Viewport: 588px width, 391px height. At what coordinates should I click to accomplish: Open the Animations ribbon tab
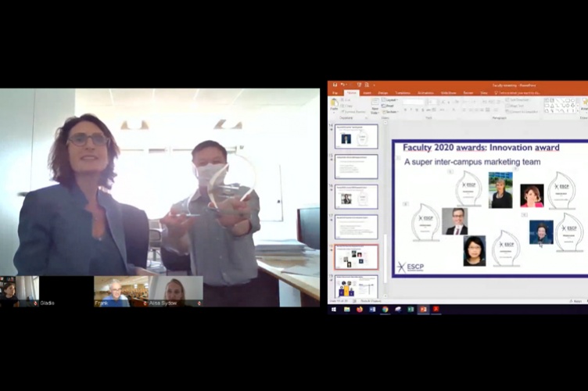pos(425,92)
